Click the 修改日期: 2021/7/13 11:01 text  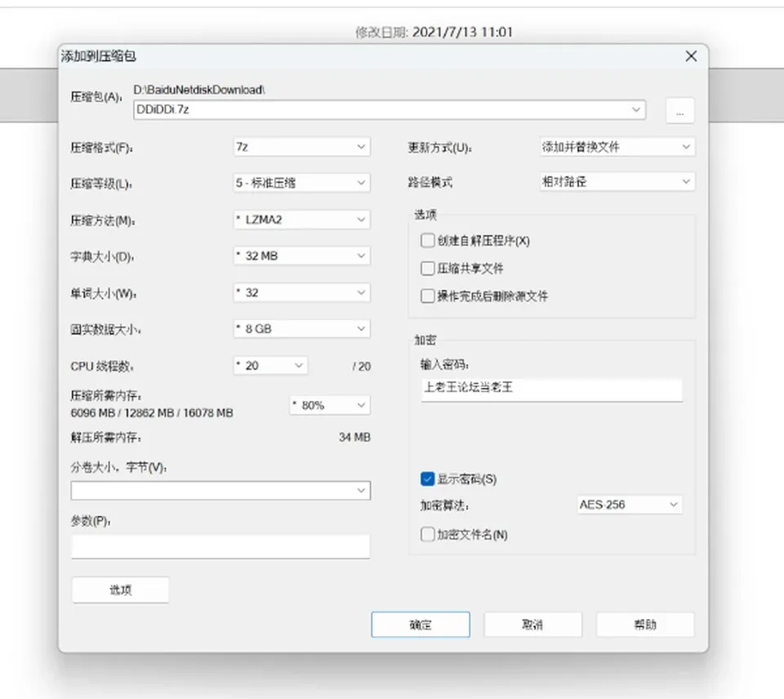[x=434, y=33]
